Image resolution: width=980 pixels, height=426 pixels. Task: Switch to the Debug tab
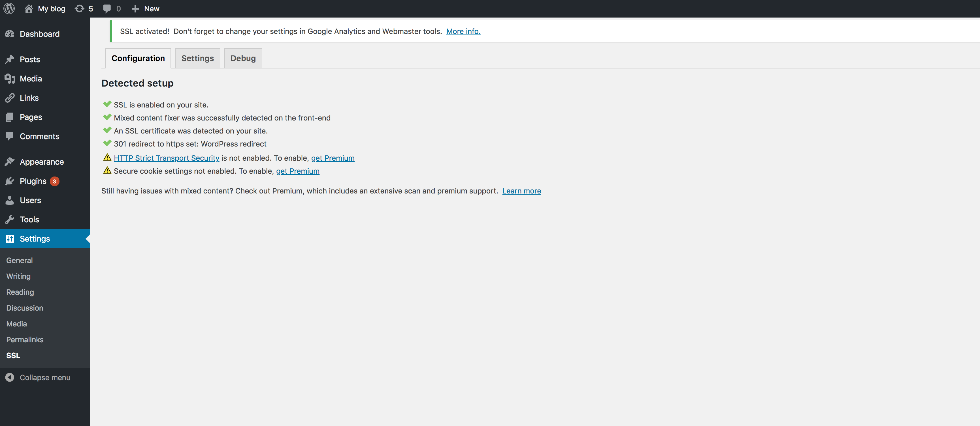click(x=243, y=58)
